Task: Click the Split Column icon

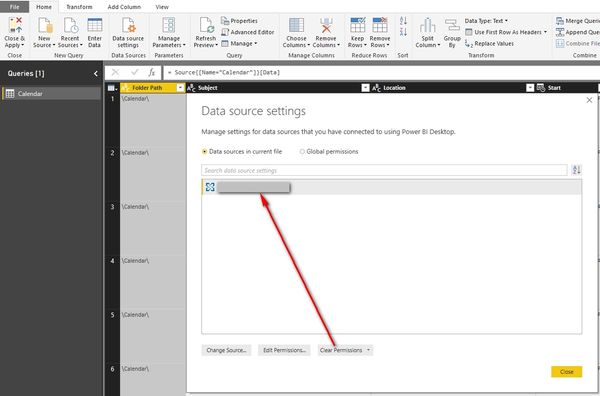Action: coord(427,25)
